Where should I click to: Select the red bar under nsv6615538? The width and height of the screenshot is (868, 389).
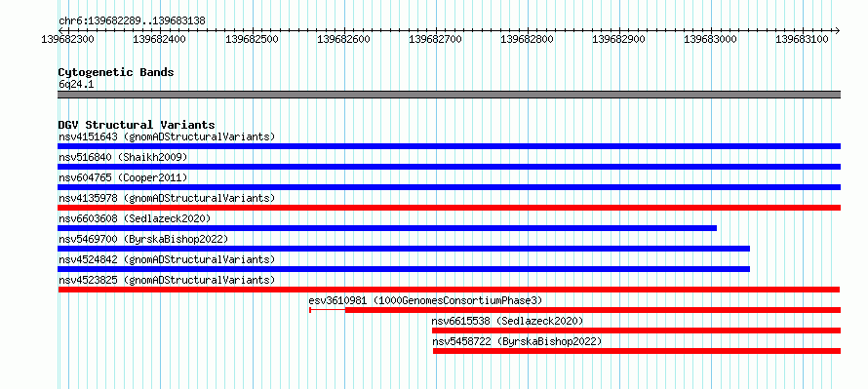click(637, 331)
